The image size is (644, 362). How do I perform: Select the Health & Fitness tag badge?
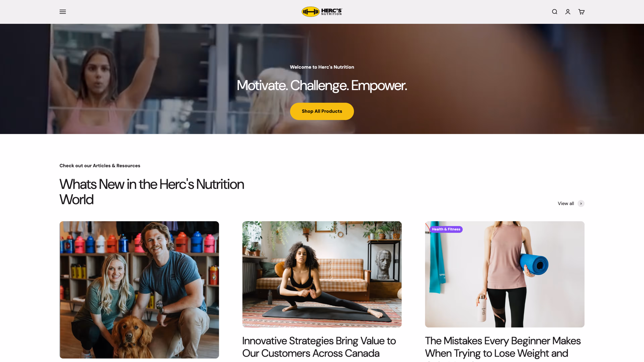pos(446,229)
